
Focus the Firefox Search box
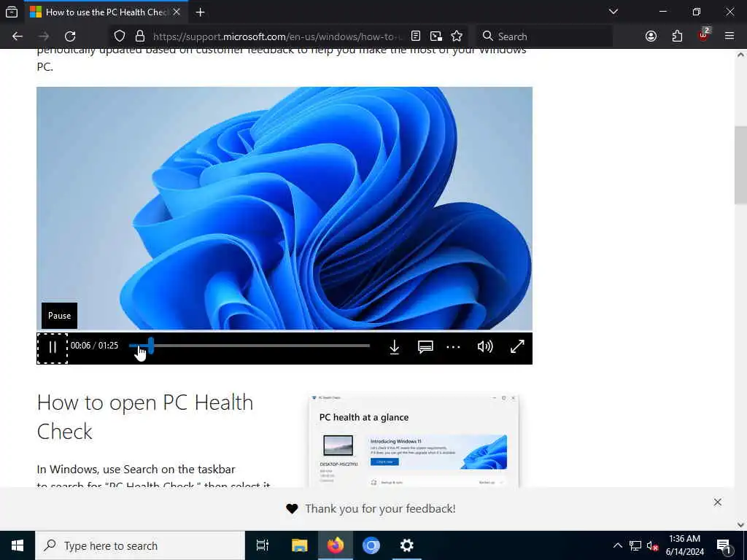click(544, 36)
